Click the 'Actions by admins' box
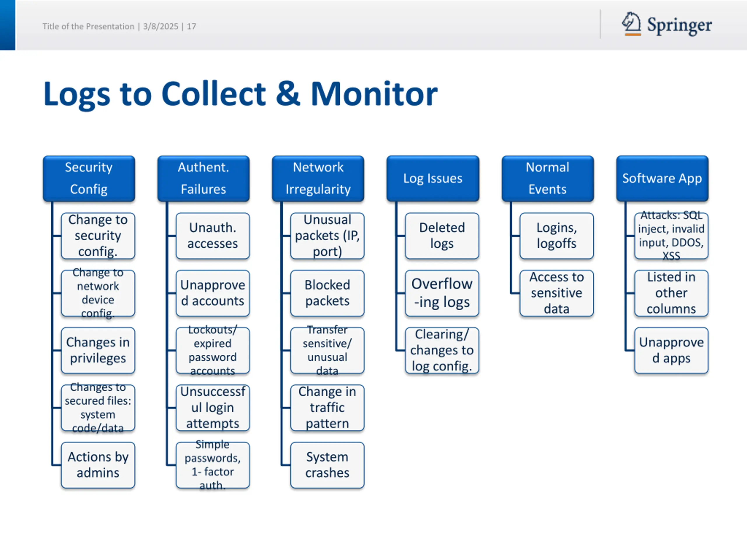747x560 pixels. [x=98, y=465]
